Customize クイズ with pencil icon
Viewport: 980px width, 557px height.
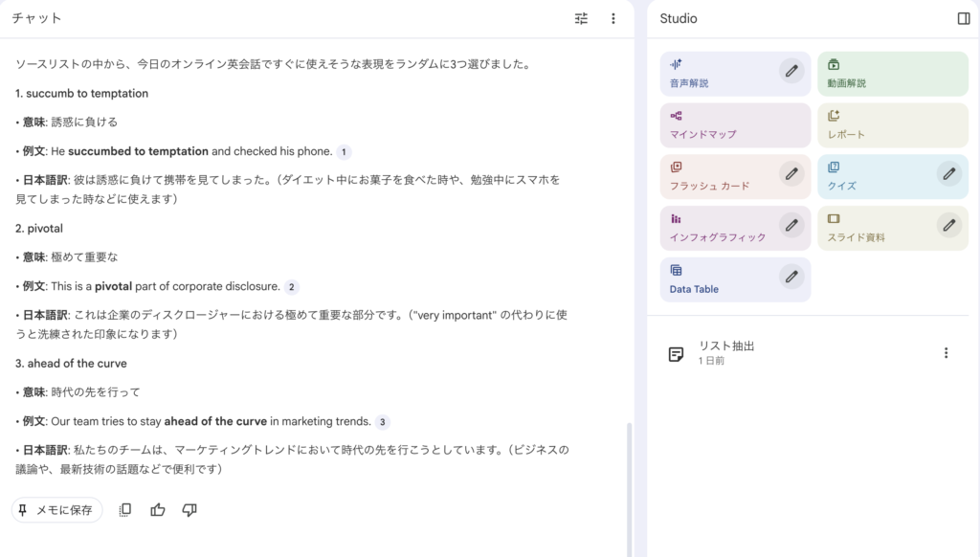(948, 173)
